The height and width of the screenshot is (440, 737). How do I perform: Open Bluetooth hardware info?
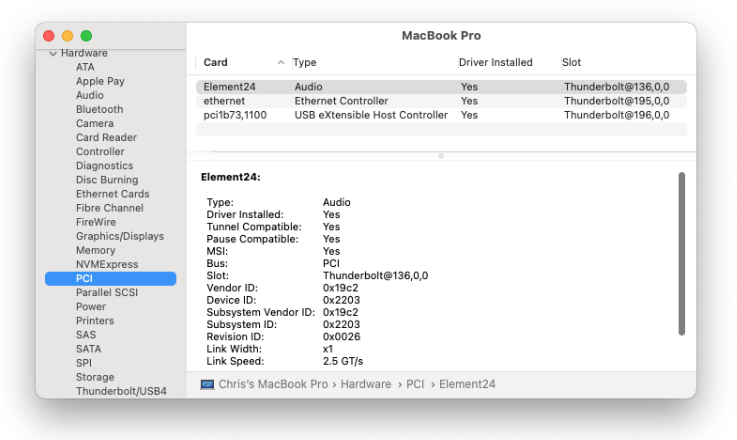point(100,110)
